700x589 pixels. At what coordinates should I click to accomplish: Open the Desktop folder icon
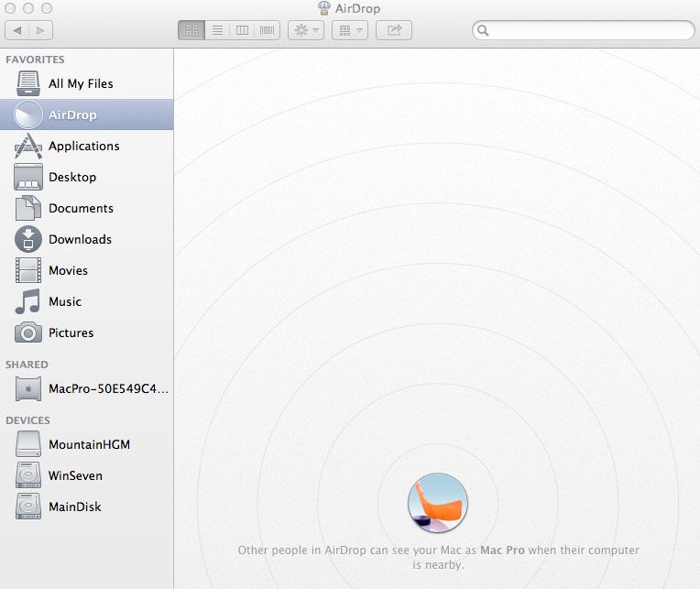click(x=28, y=177)
